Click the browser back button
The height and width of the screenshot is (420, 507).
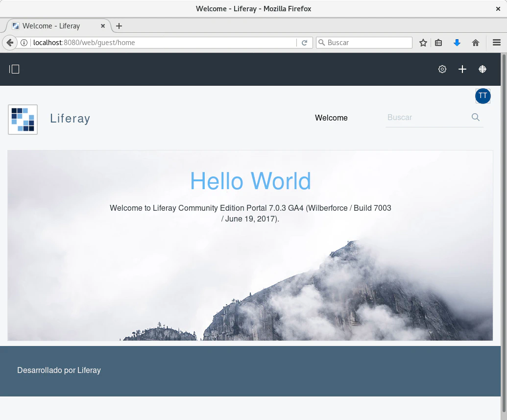point(9,43)
